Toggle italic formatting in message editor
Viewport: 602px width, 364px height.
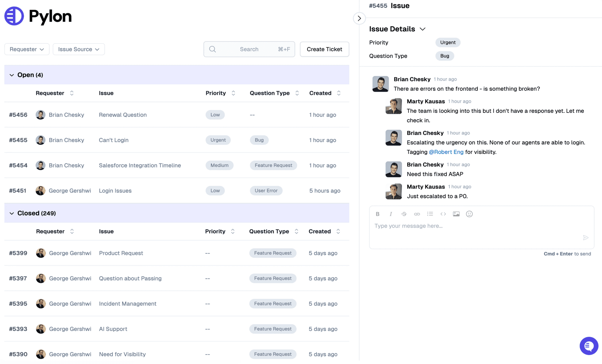[x=391, y=214]
